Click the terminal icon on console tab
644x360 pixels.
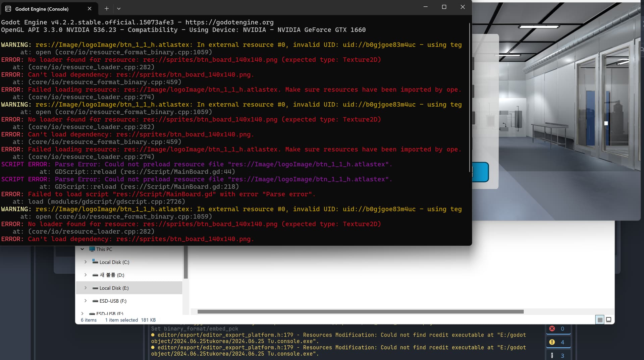coord(8,9)
